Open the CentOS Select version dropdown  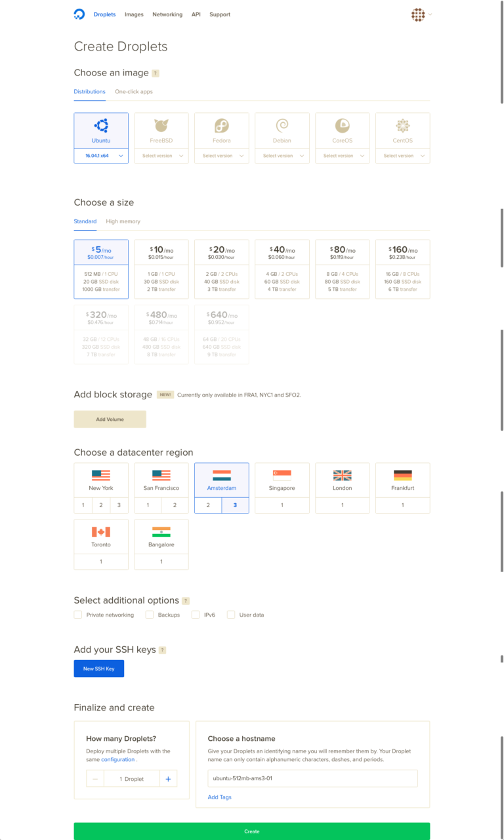click(x=402, y=156)
